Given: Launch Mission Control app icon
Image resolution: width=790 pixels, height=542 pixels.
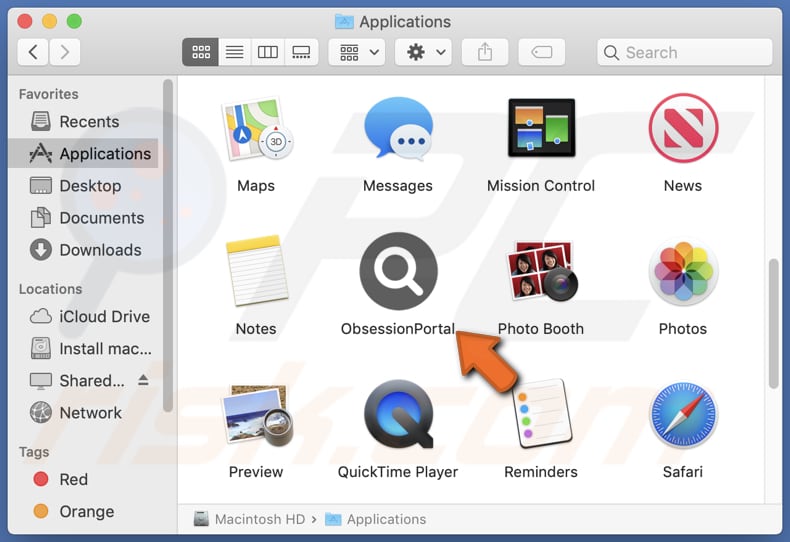Looking at the screenshot, I should point(541,128).
